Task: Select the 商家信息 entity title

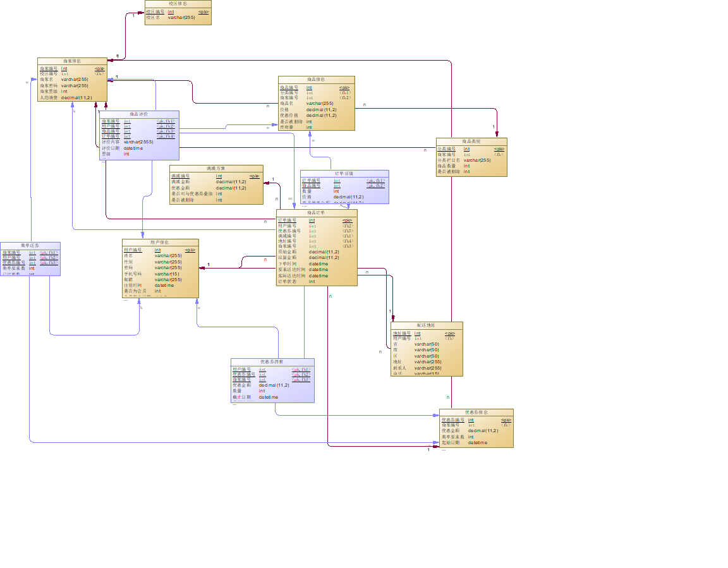Action: click(72, 61)
